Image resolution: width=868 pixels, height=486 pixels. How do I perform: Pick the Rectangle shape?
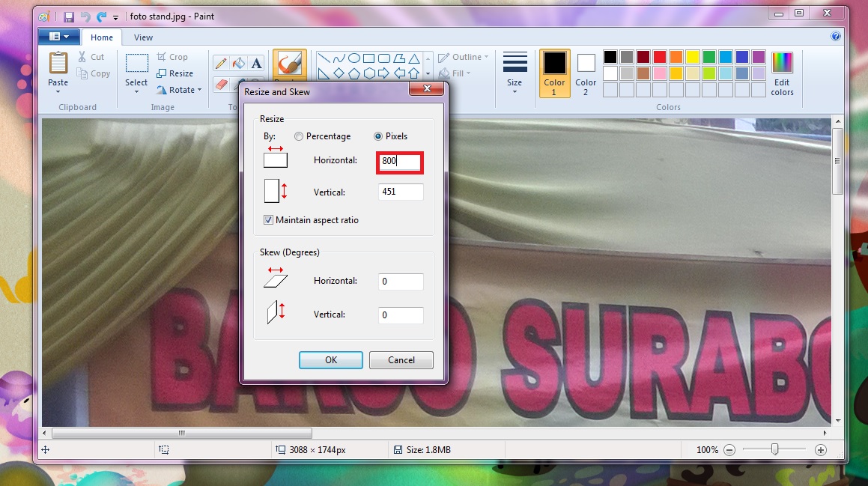(x=369, y=58)
